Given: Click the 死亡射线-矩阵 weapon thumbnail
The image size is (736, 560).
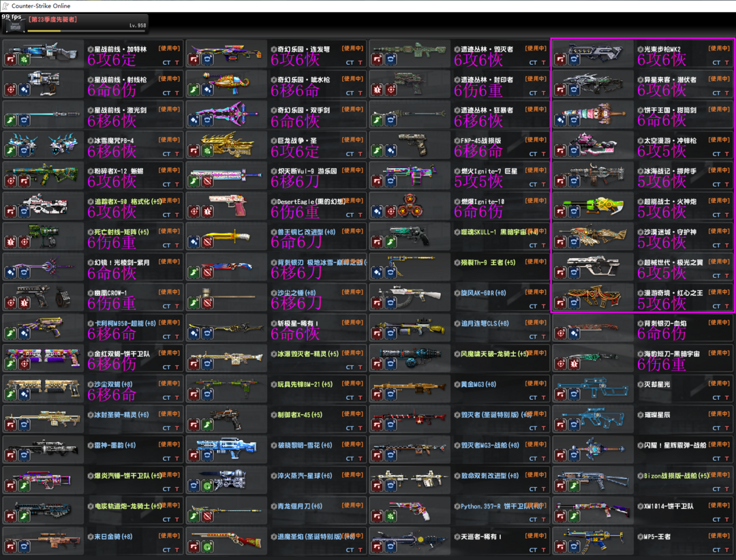Looking at the screenshot, I should coord(43,236).
